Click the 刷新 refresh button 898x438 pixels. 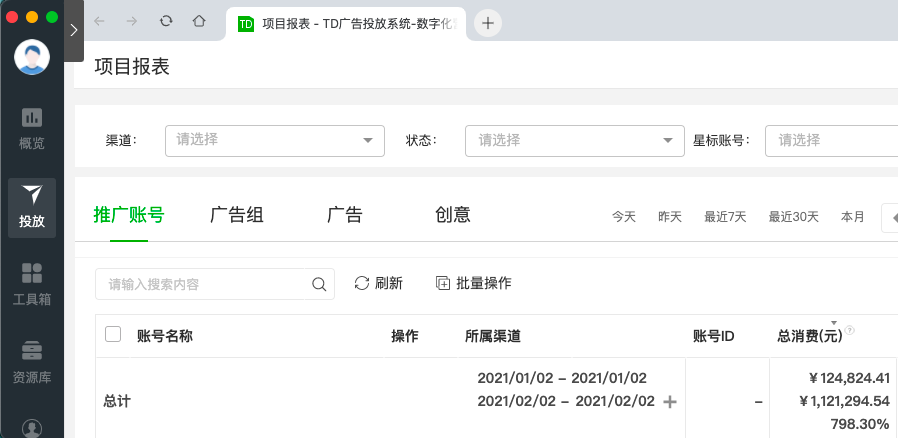[379, 283]
